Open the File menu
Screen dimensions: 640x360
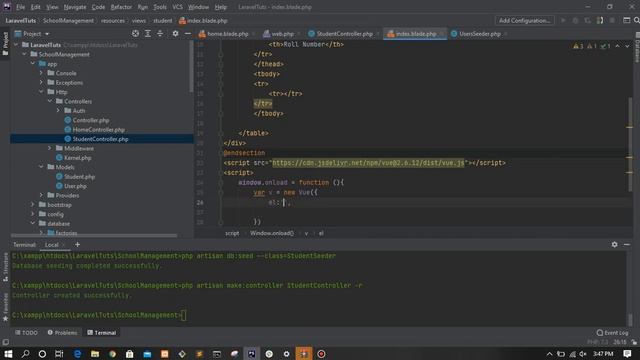[20, 7]
